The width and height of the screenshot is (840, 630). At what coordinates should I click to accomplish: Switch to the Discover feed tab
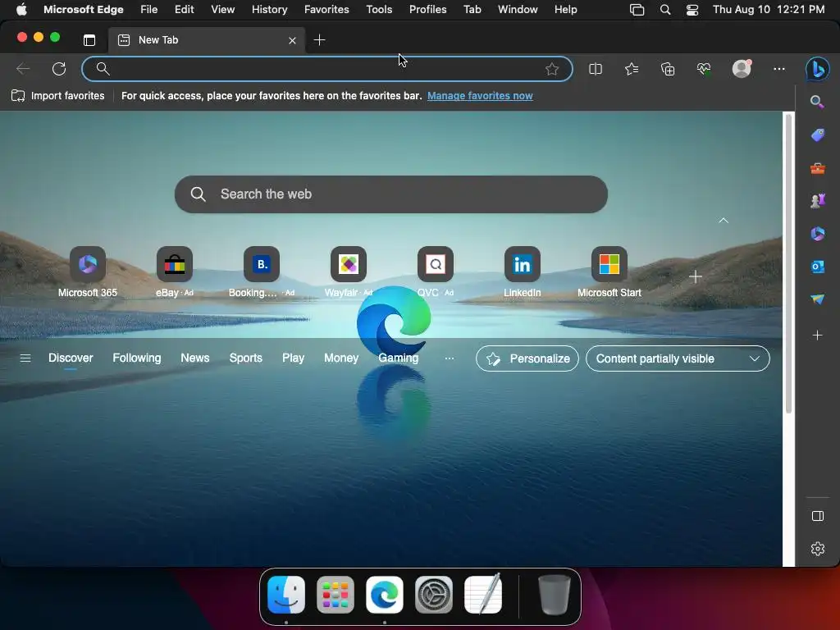tap(71, 358)
